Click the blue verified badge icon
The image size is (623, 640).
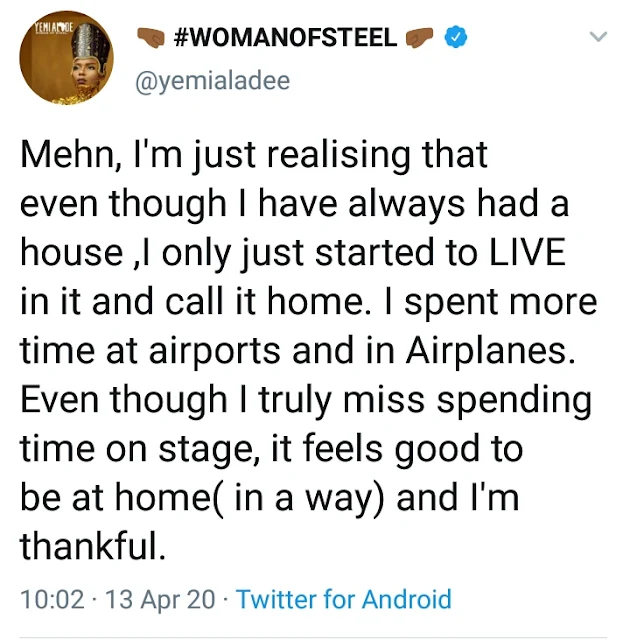tap(455, 37)
